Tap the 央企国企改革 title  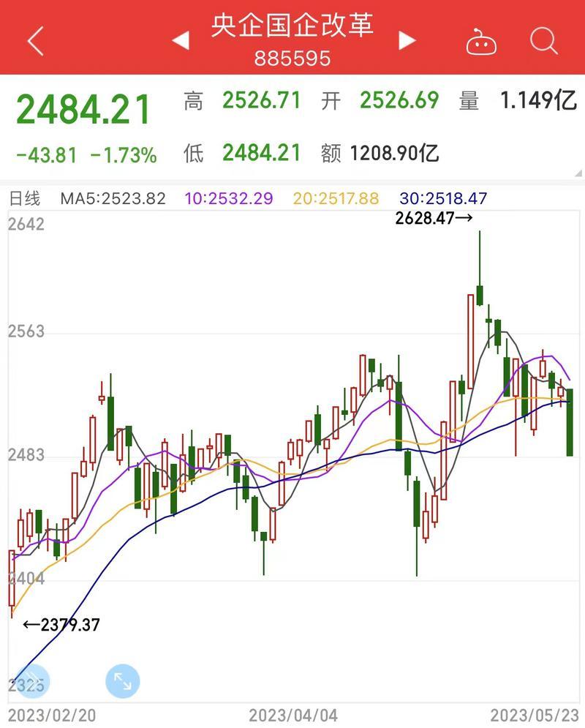pyautogui.click(x=292, y=26)
